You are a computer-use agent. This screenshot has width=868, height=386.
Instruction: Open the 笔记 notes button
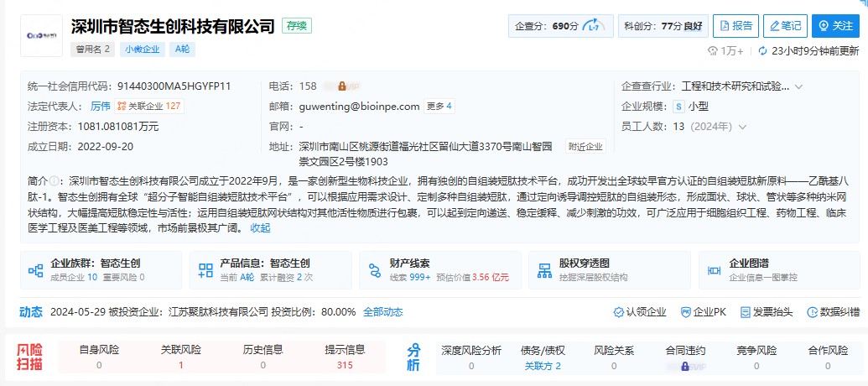click(x=785, y=26)
